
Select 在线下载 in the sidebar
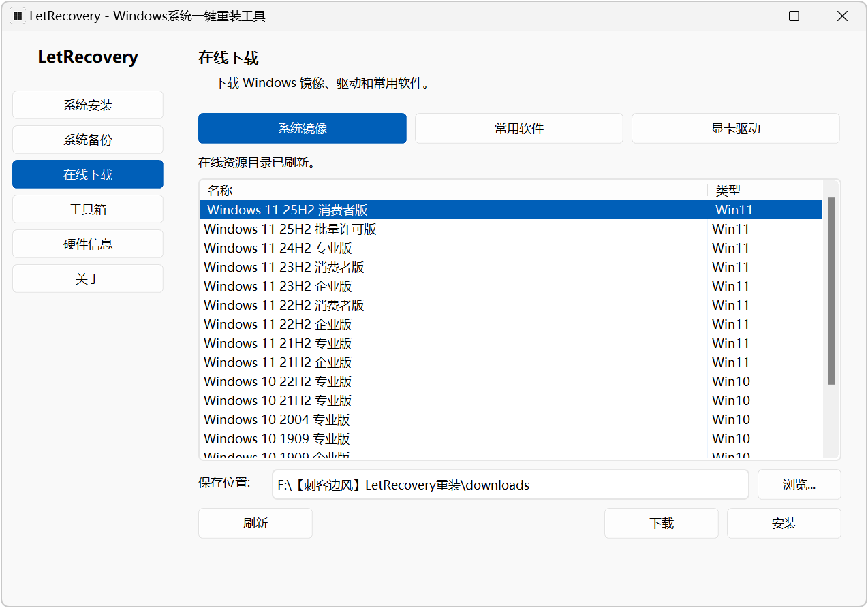pos(88,174)
